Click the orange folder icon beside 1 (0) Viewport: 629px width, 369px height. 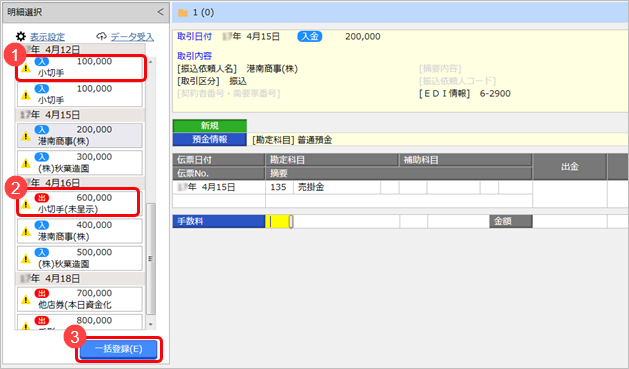[183, 13]
